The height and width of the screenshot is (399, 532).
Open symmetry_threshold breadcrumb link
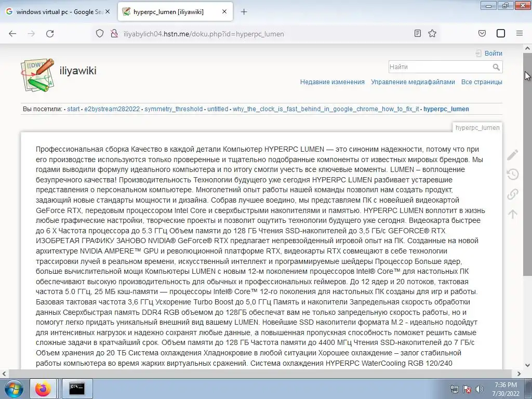point(174,109)
